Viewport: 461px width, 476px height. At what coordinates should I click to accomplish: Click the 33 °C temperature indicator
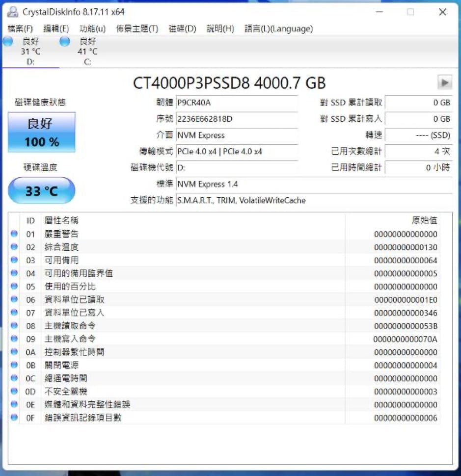(x=42, y=190)
